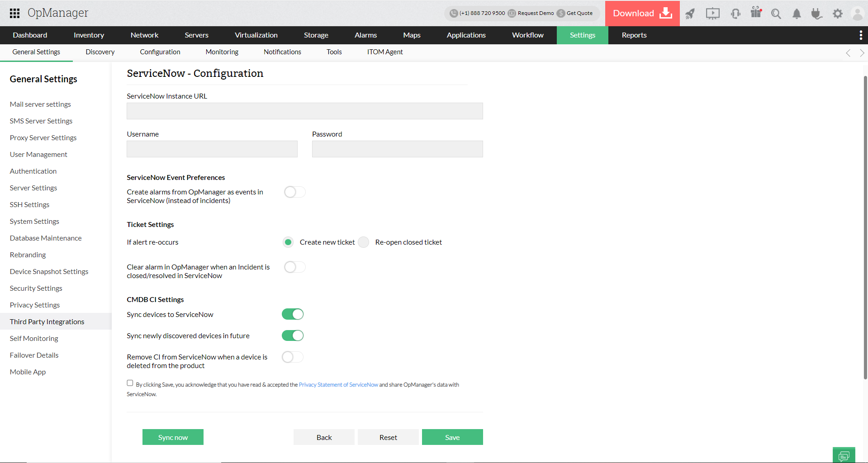Open the Dashboard tab
868x463 pixels.
pyautogui.click(x=30, y=35)
